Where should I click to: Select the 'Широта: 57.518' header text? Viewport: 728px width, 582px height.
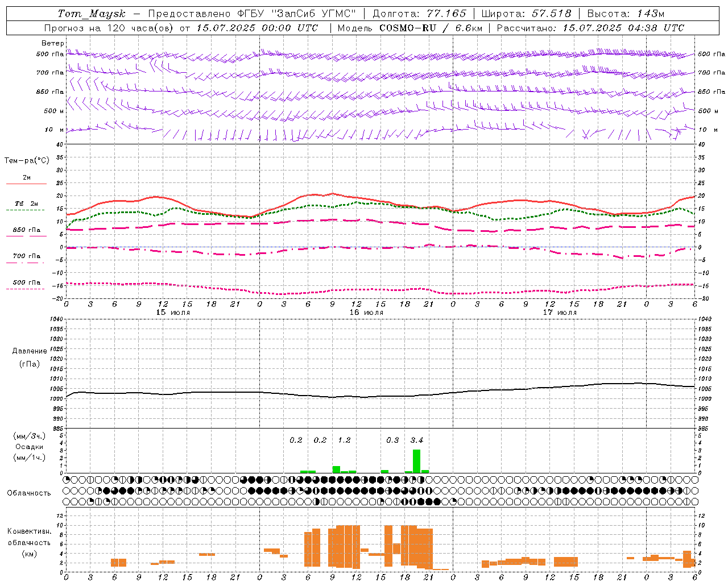click(526, 14)
